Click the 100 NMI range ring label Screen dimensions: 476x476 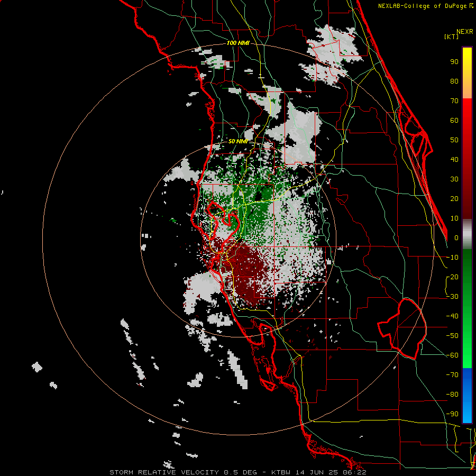238,43
